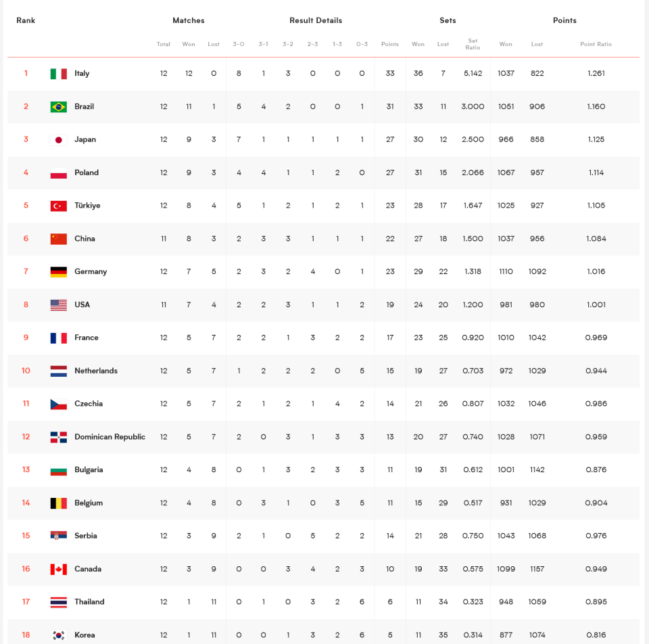Viewport: 649px width, 644px height.
Task: Click the Italy flag icon
Action: pyautogui.click(x=58, y=74)
